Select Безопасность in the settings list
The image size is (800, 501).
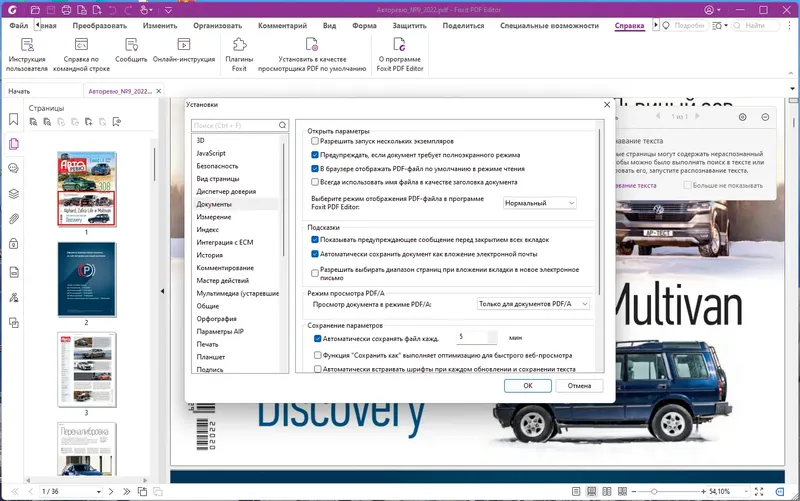pos(217,166)
